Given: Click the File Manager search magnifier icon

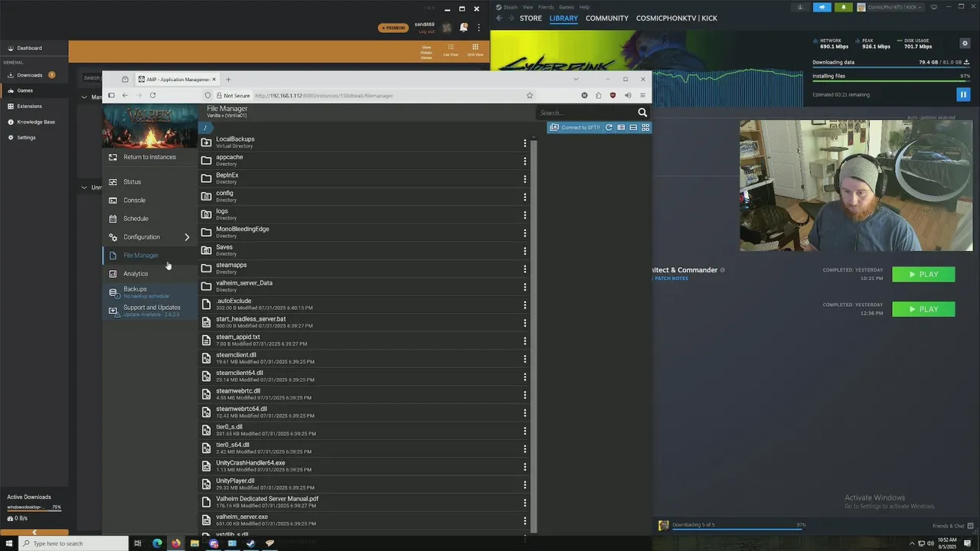Looking at the screenshot, I should 642,112.
